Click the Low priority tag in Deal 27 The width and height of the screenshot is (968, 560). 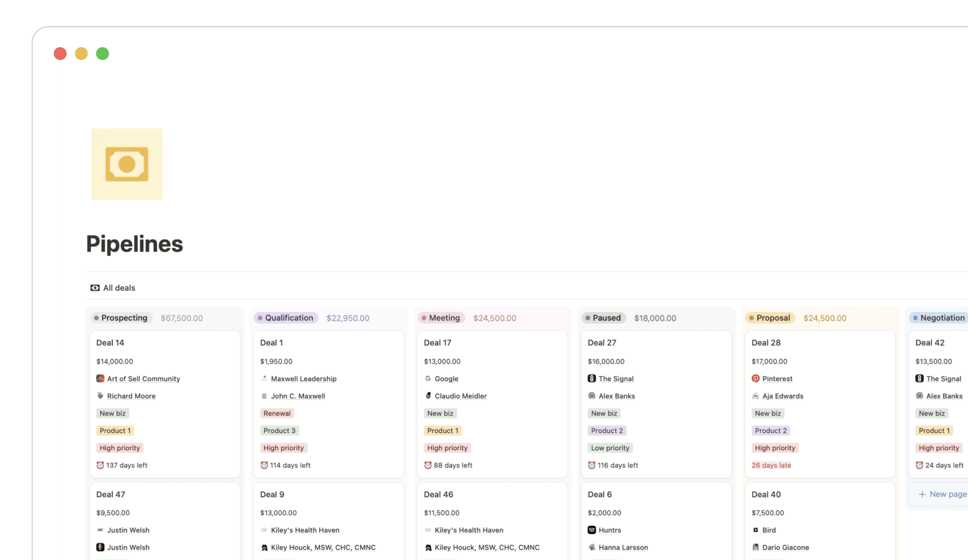(x=610, y=448)
